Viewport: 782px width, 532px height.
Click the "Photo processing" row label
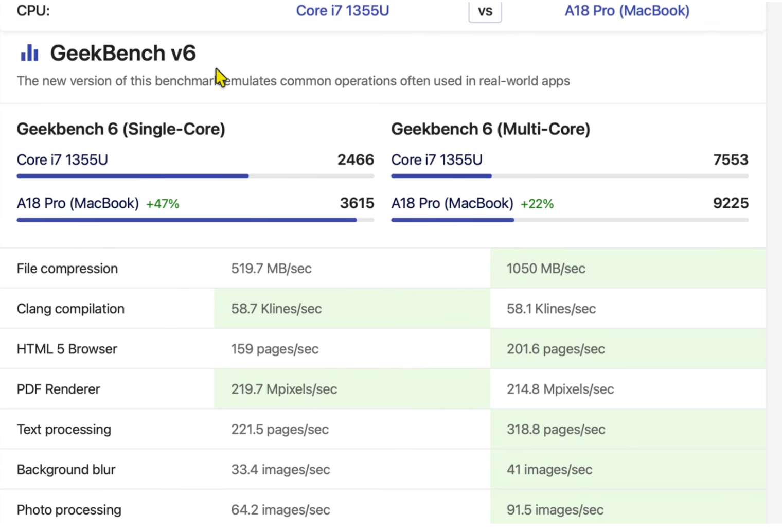coord(69,510)
